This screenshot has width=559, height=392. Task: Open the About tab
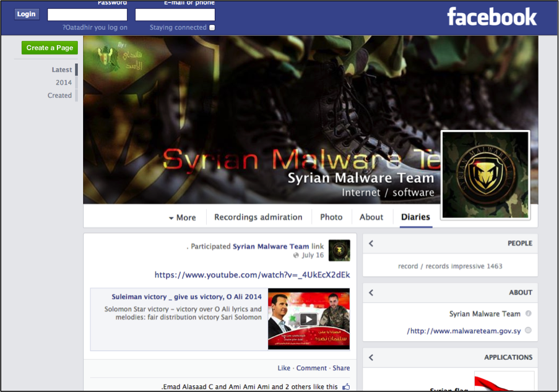(x=371, y=217)
